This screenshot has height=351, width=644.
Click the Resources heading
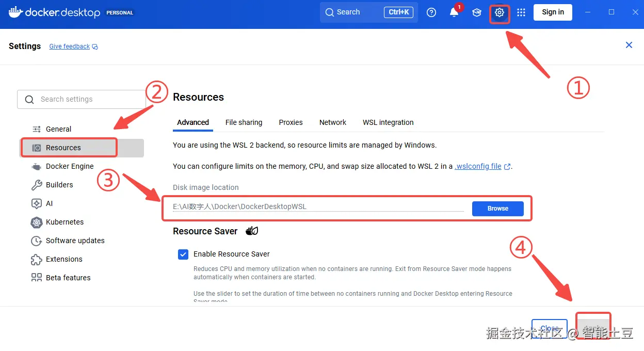pyautogui.click(x=198, y=97)
